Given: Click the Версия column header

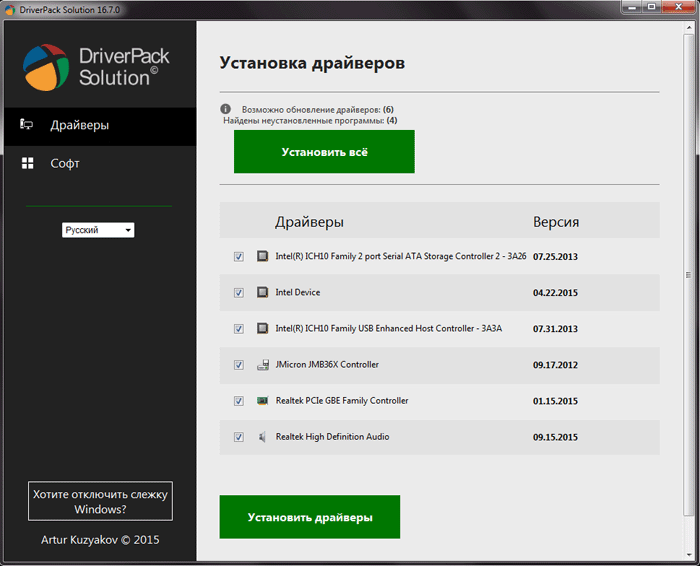Looking at the screenshot, I should pyautogui.click(x=556, y=222).
